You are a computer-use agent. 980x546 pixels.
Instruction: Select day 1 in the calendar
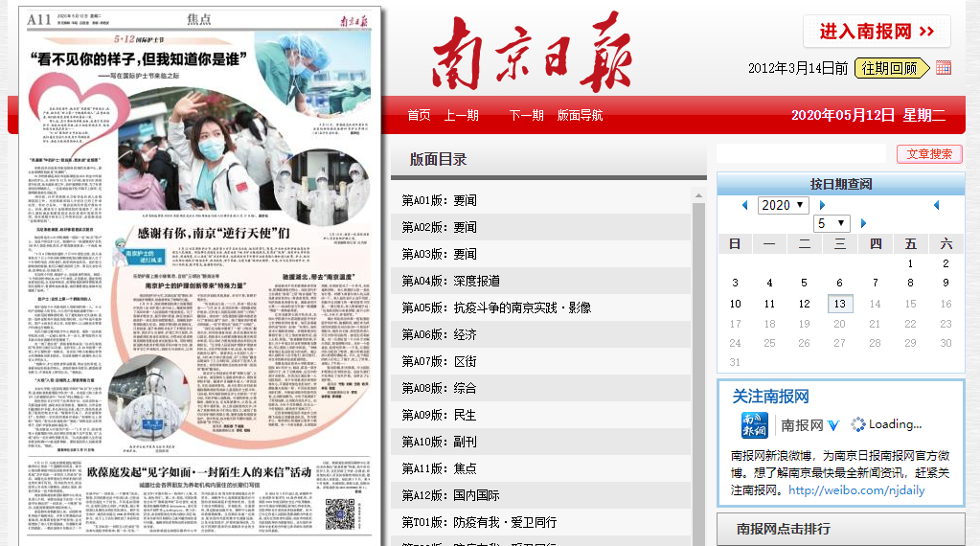tap(910, 263)
